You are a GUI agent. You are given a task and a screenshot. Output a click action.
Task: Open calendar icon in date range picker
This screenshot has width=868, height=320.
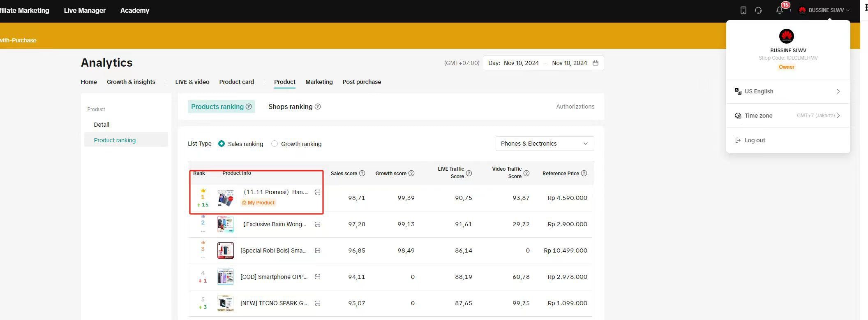pyautogui.click(x=596, y=63)
